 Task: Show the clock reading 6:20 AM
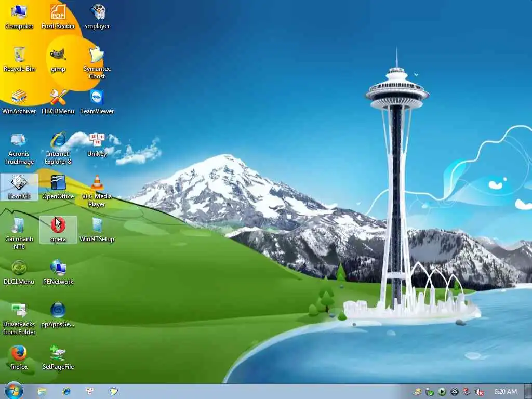506,392
